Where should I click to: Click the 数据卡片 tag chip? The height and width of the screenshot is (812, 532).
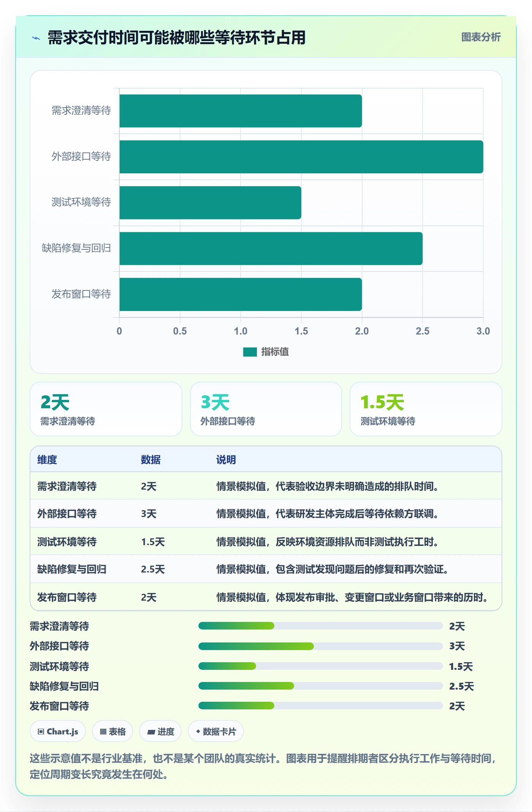click(216, 731)
